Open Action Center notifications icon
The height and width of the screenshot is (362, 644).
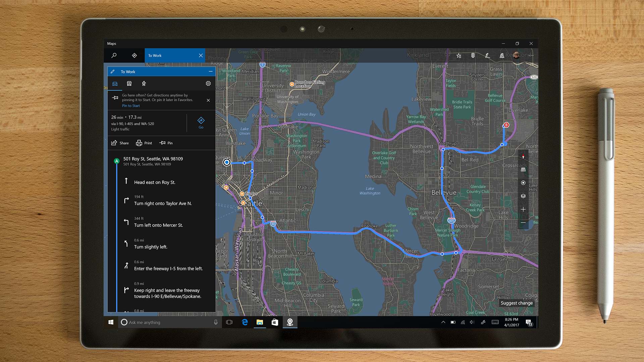click(529, 322)
